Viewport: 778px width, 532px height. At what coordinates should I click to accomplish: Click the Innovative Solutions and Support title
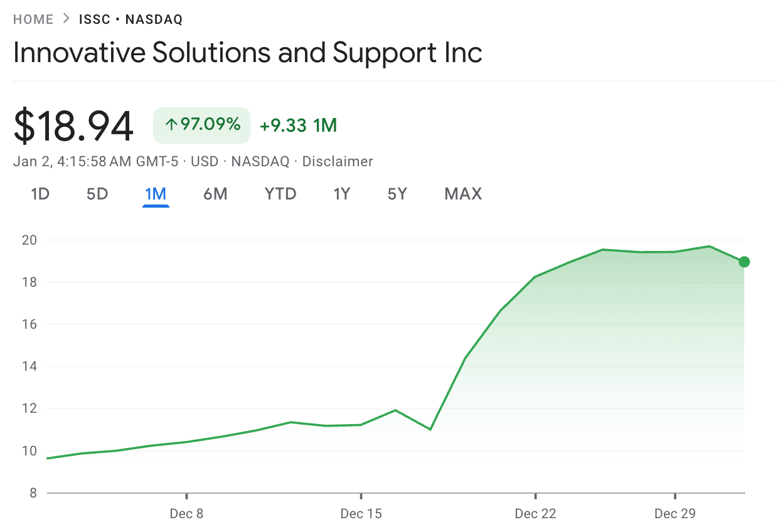(248, 53)
